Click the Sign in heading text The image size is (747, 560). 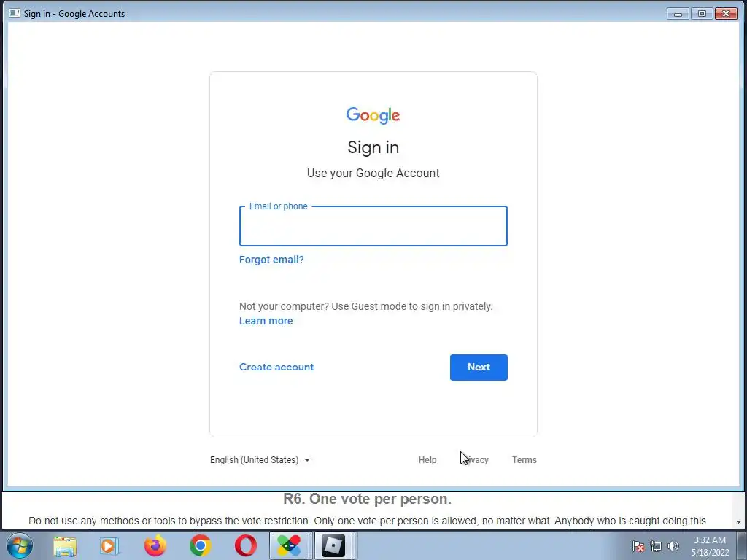pos(373,147)
